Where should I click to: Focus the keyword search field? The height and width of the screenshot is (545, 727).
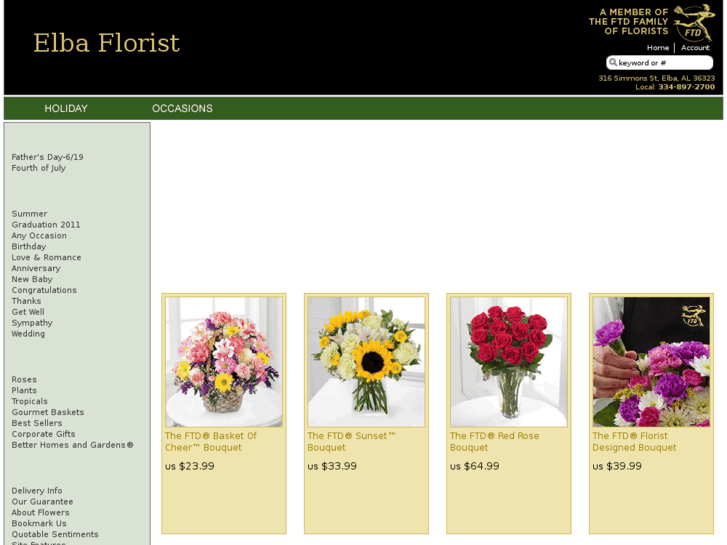click(659, 63)
